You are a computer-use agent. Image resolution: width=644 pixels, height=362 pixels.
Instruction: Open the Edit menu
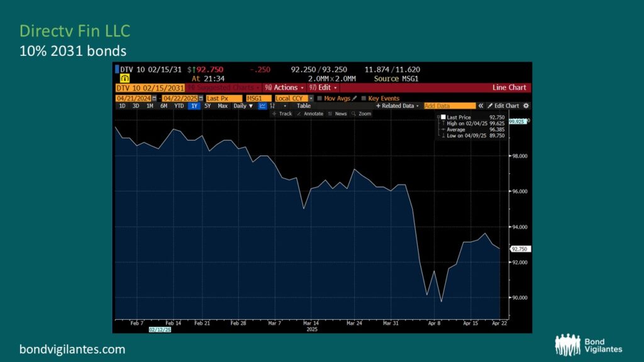323,87
